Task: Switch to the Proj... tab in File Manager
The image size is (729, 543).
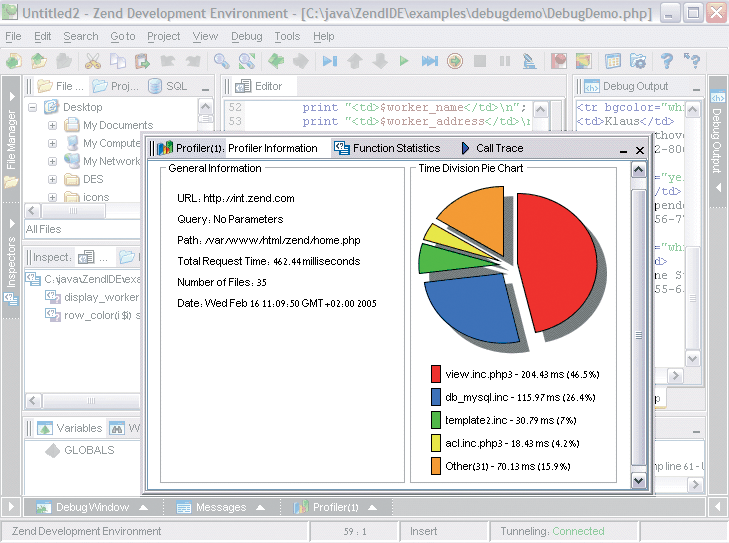Action: click(115, 86)
